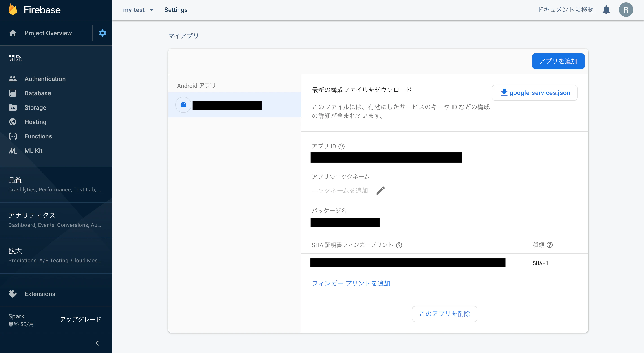Go to Database page
The width and height of the screenshot is (644, 353).
(37, 93)
